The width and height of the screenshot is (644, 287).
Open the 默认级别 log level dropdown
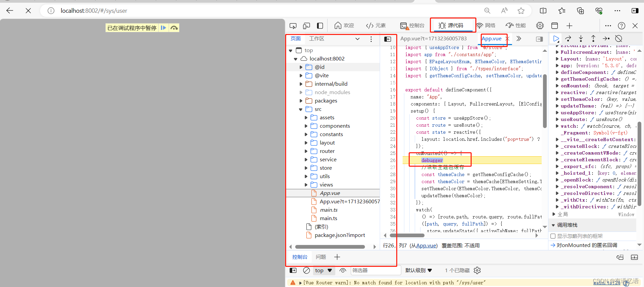click(x=418, y=270)
